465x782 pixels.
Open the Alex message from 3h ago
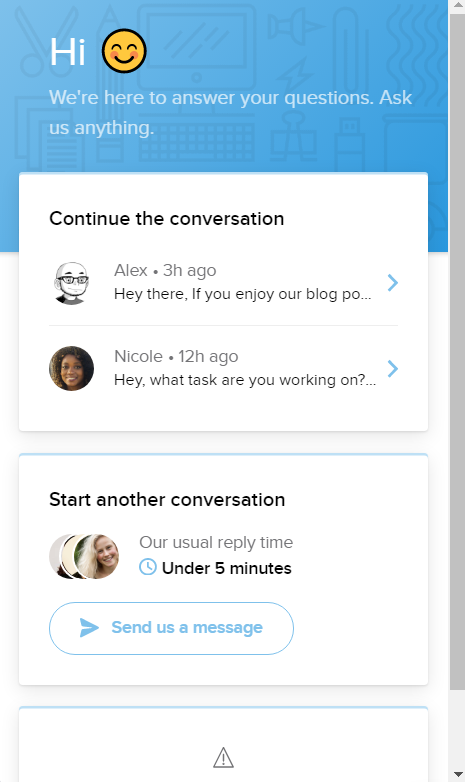click(224, 283)
